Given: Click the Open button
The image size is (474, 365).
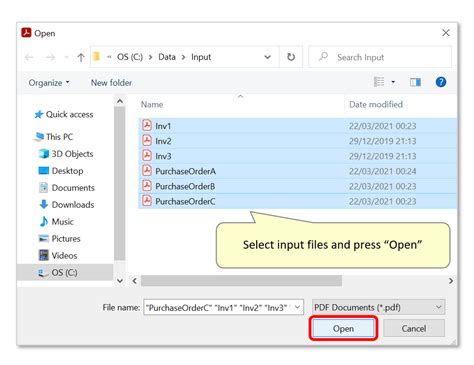Looking at the screenshot, I should tap(343, 328).
